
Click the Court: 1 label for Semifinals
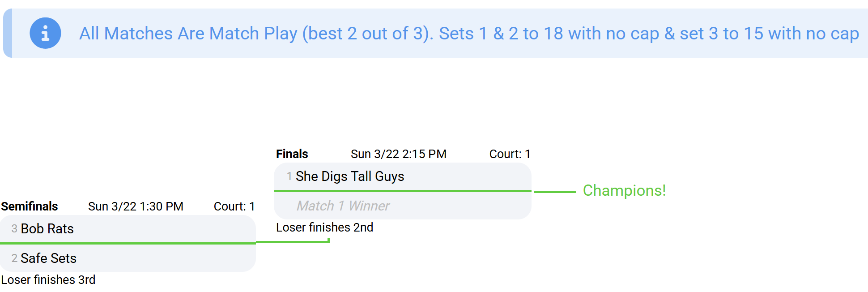click(x=234, y=206)
